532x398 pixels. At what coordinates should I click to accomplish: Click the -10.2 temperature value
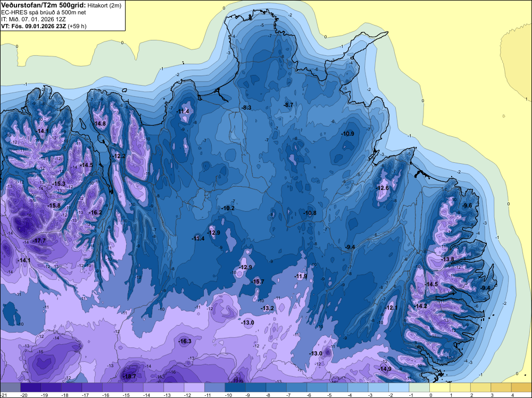click(228, 208)
